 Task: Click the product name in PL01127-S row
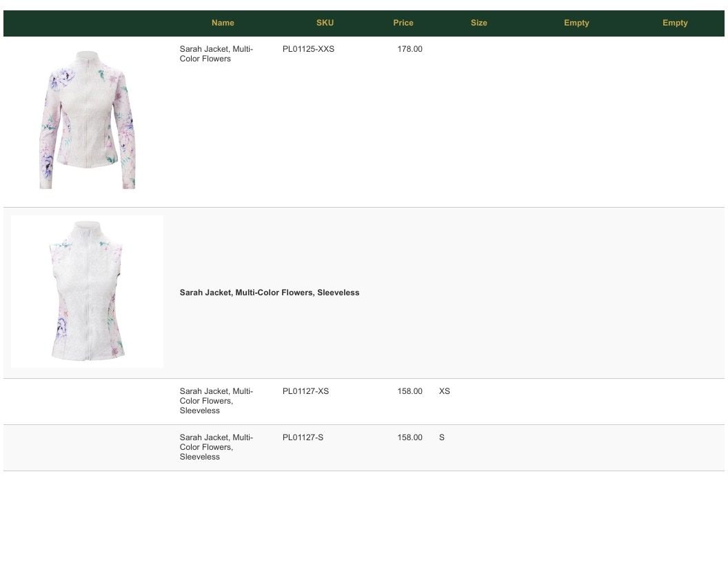coord(216,447)
